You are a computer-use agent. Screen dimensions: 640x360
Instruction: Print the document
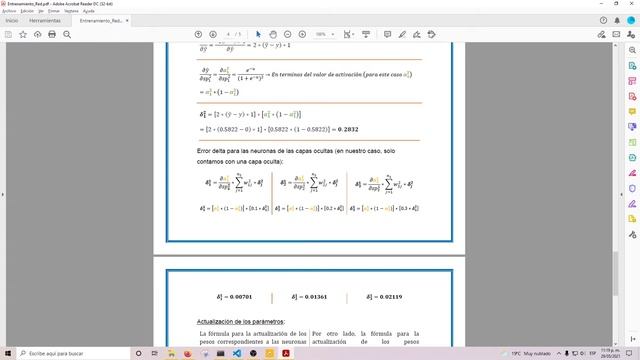[52, 34]
